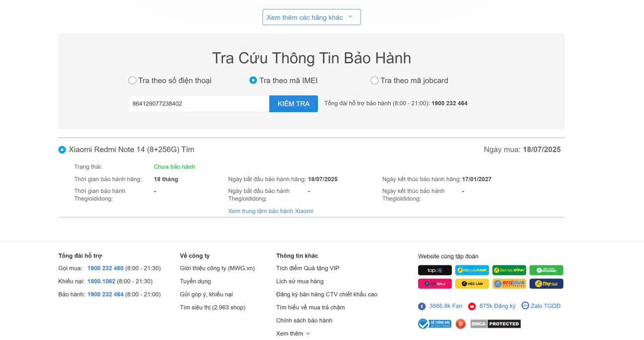
Task: Open the Điện máy XANH logo
Action: (472, 271)
